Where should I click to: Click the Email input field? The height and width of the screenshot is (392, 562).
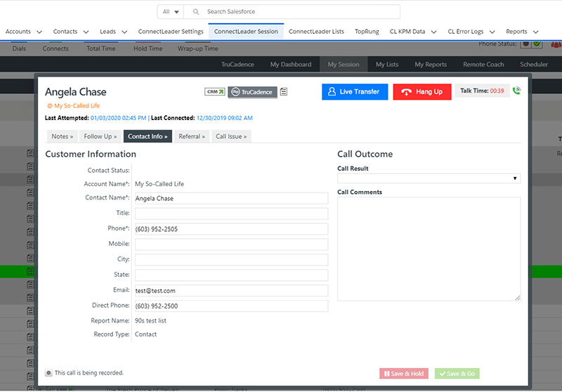(231, 291)
